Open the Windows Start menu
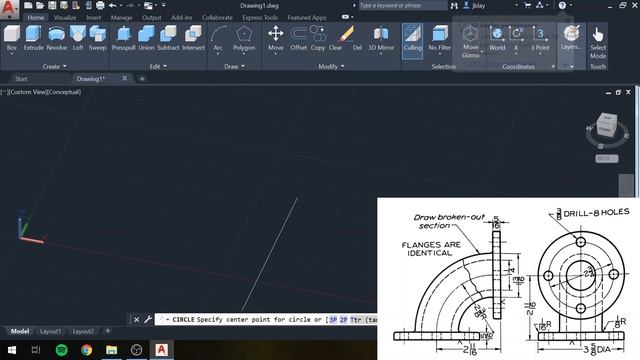The height and width of the screenshot is (360, 640). (x=11, y=350)
